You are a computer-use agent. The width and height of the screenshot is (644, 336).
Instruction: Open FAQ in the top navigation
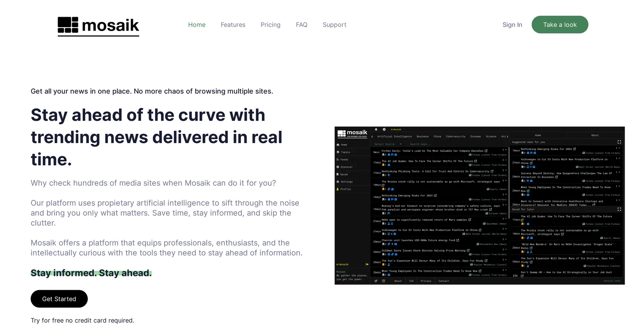point(302,25)
